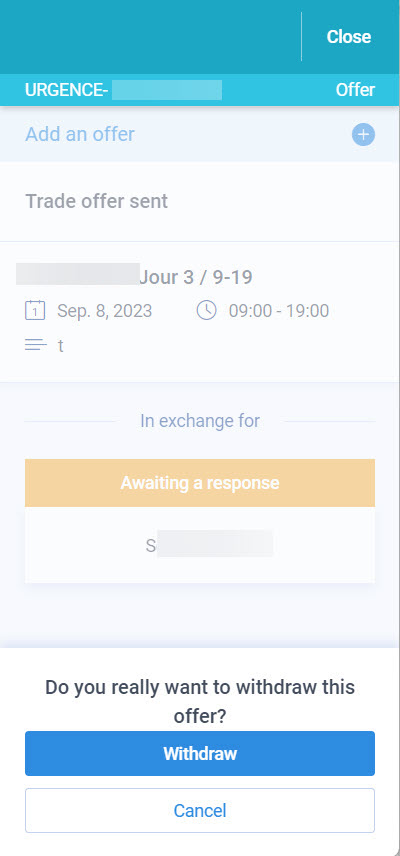The image size is (400, 856).
Task: Click the notes lines icon beside 't'
Action: tap(36, 345)
